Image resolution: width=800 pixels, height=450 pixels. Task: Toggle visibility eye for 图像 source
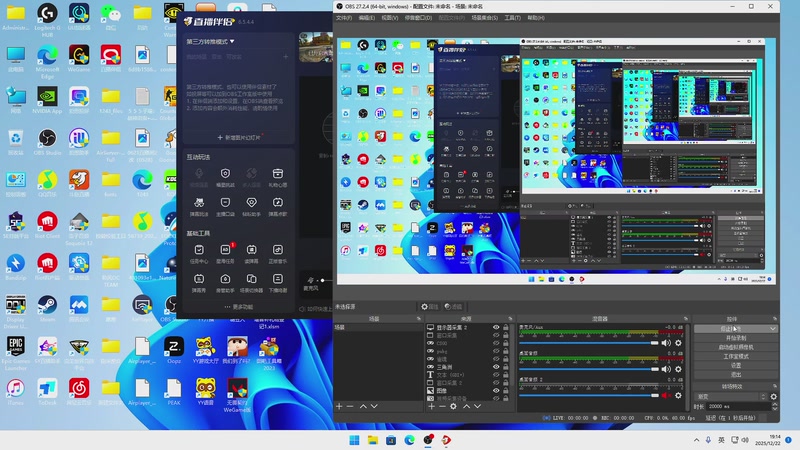496,390
